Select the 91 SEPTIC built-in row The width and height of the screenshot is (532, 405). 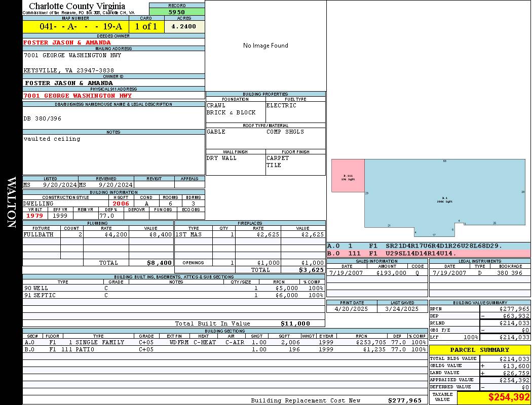pos(173,295)
